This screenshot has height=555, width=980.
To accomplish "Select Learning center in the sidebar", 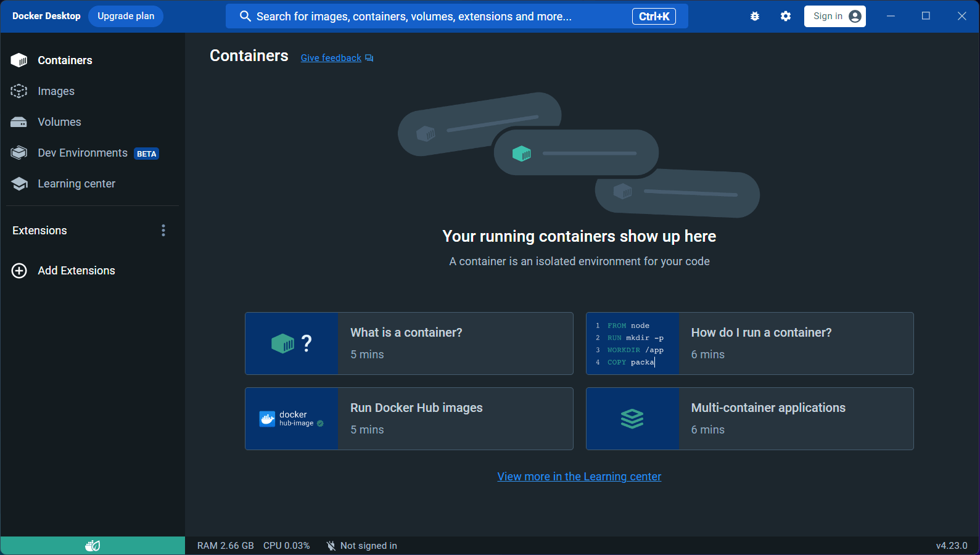I will coord(76,184).
